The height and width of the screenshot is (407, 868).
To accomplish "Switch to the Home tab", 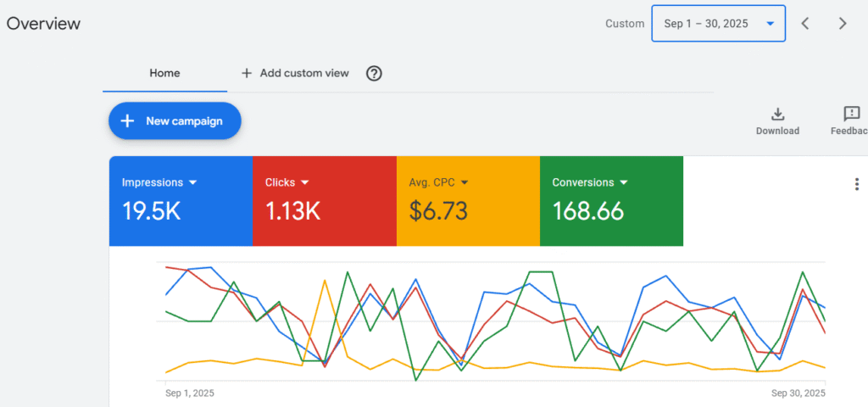I will (164, 73).
